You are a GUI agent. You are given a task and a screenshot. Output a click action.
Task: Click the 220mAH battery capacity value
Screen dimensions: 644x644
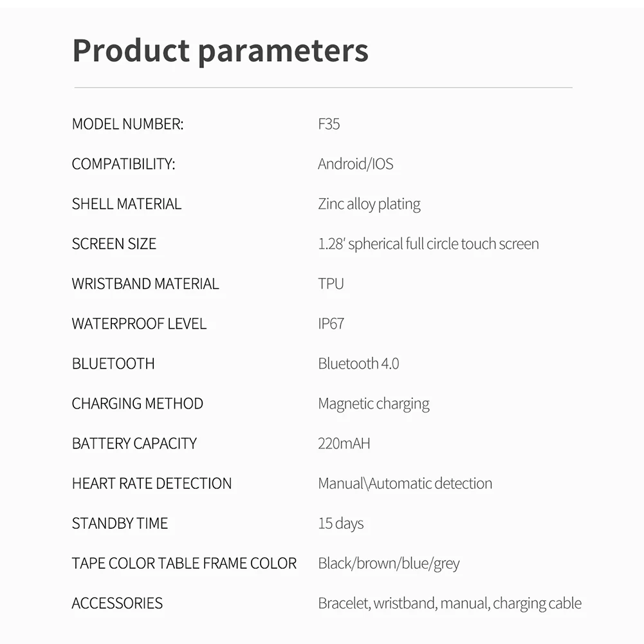pos(344,443)
